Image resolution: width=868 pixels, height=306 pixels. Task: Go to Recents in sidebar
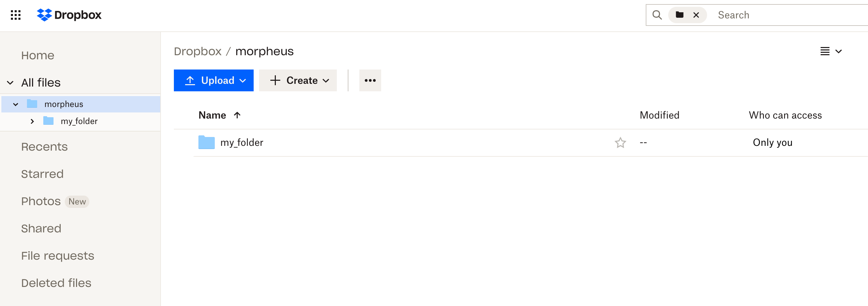pos(44,147)
